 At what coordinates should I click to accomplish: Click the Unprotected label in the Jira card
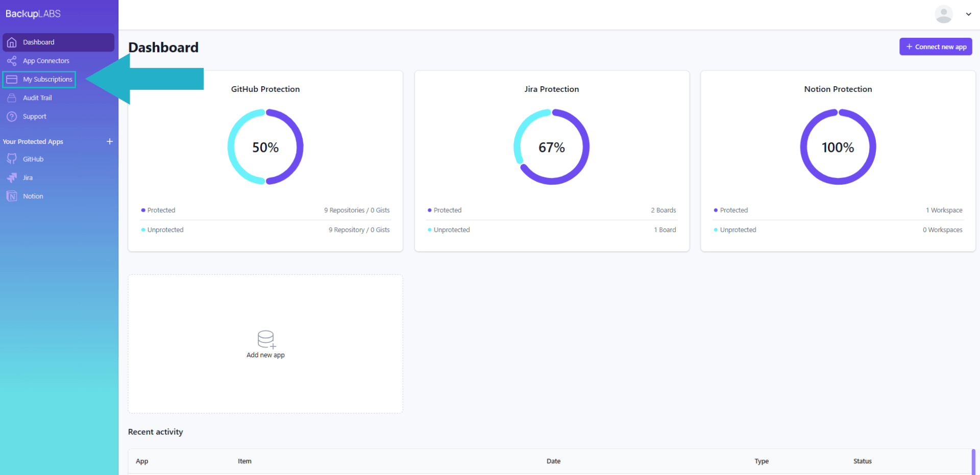[x=452, y=230]
